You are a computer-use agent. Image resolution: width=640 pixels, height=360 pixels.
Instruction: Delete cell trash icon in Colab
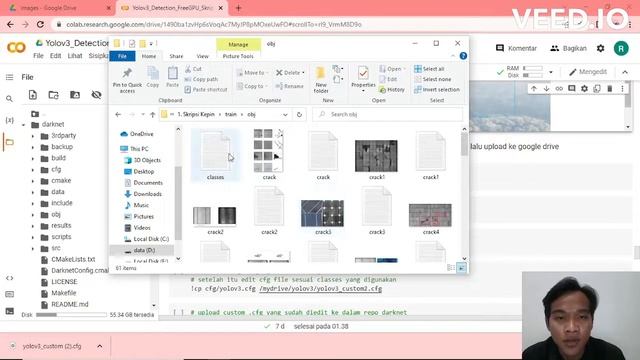(609, 88)
